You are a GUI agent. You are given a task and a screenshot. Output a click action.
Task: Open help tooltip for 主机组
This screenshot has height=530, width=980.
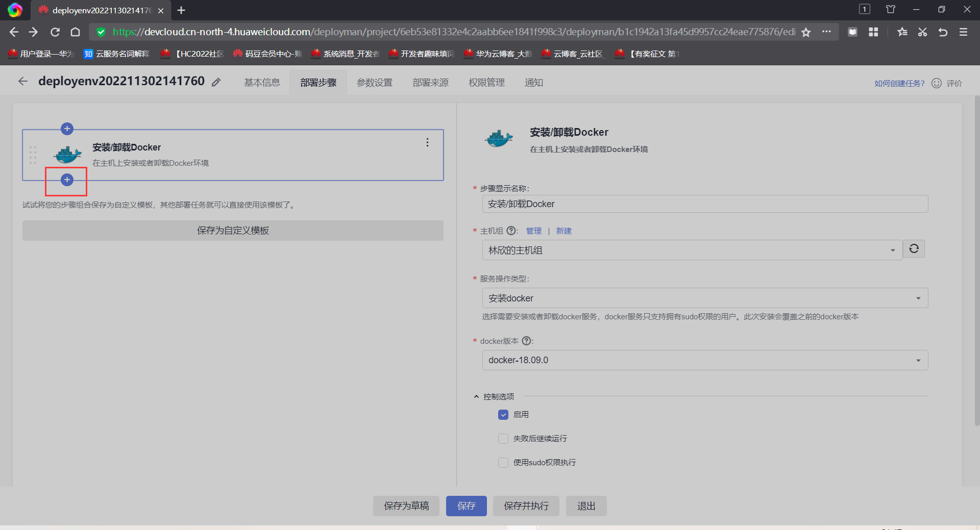click(x=511, y=231)
